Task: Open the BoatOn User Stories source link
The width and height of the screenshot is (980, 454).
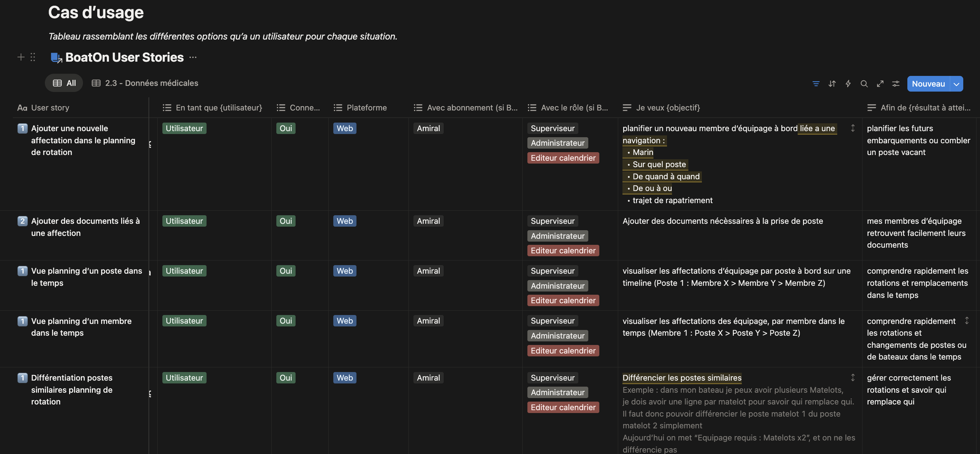Action: click(x=124, y=57)
